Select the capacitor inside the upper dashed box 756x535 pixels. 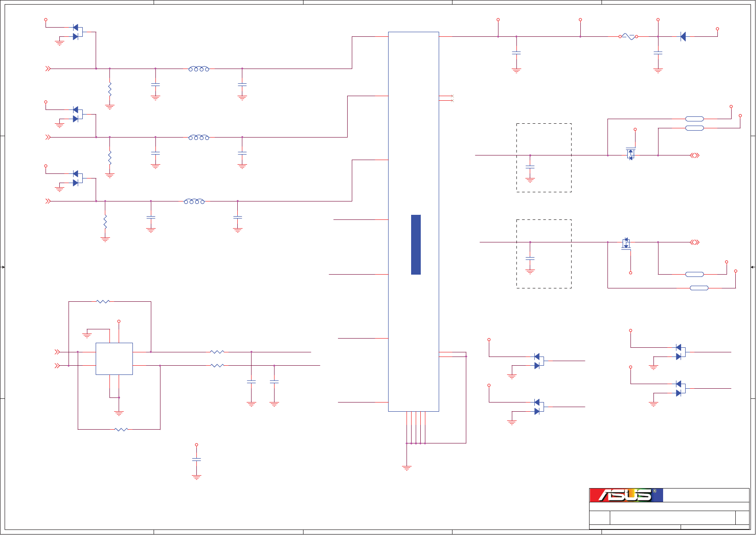530,167
